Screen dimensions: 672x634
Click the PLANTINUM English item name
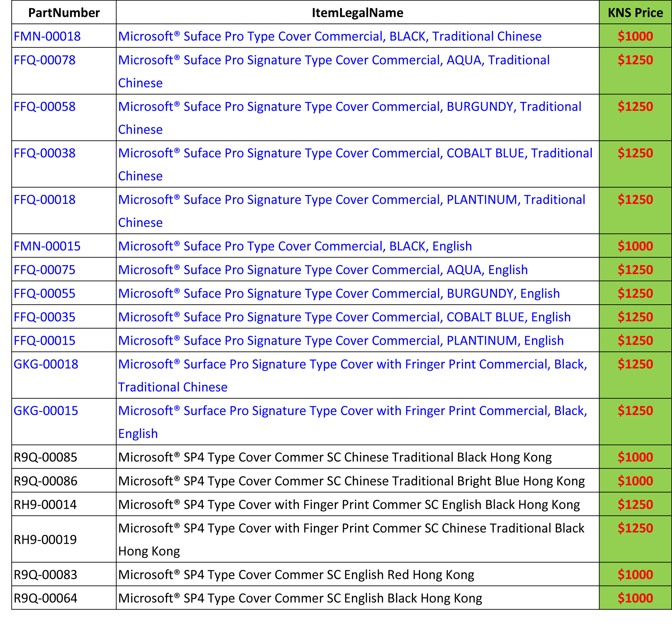[x=341, y=340]
